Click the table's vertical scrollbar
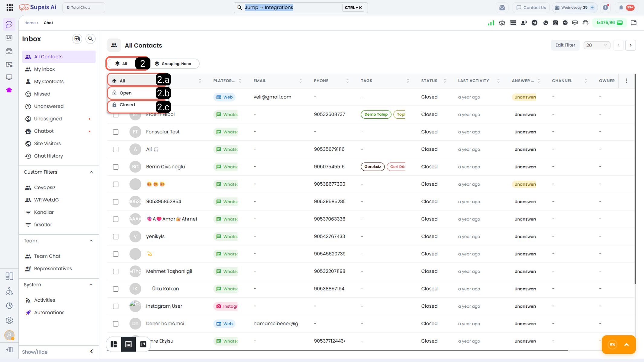 pos(635,179)
